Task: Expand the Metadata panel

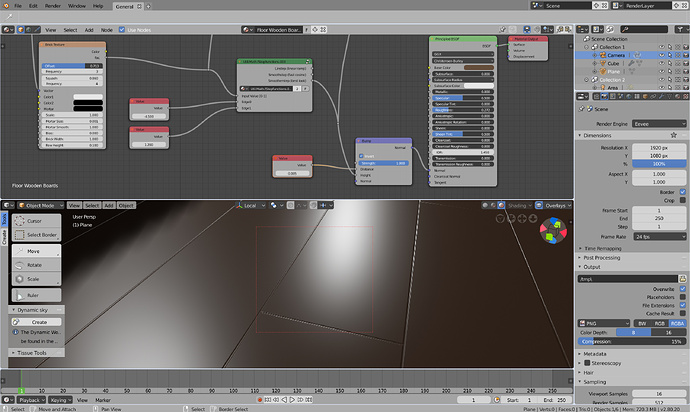Action: (x=595, y=354)
